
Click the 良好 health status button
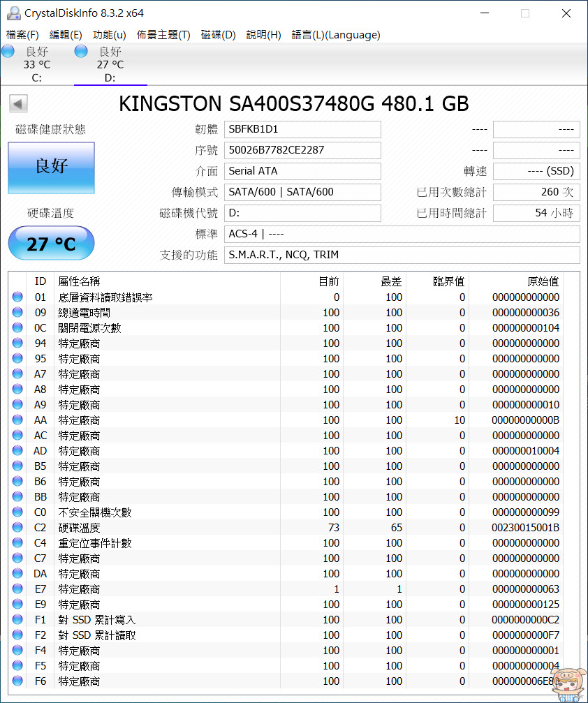click(x=51, y=168)
